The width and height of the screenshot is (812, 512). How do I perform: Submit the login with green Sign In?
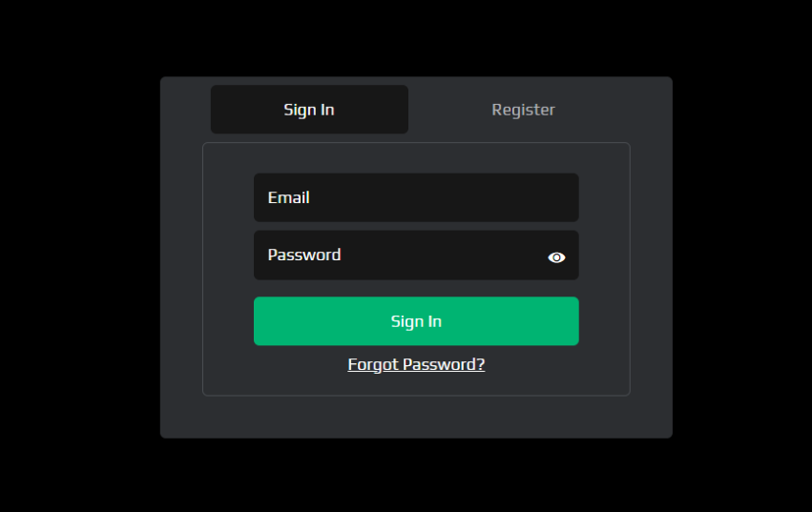[x=416, y=321]
